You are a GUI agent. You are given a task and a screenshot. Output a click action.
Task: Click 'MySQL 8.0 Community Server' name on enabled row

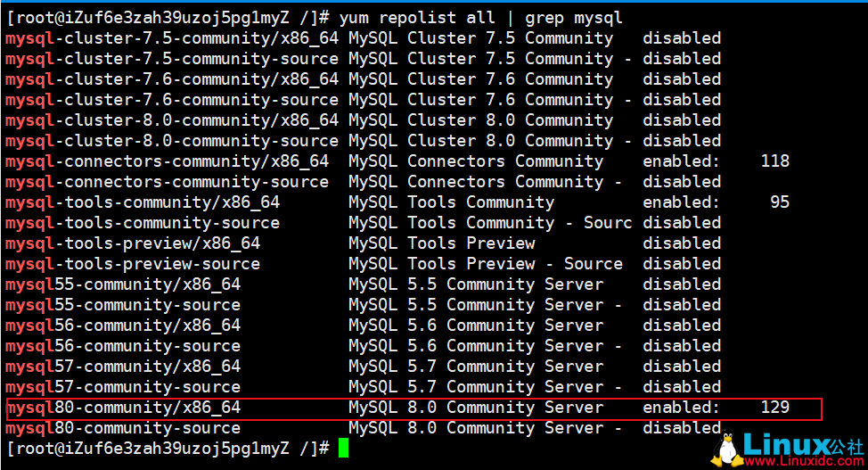[x=476, y=408]
